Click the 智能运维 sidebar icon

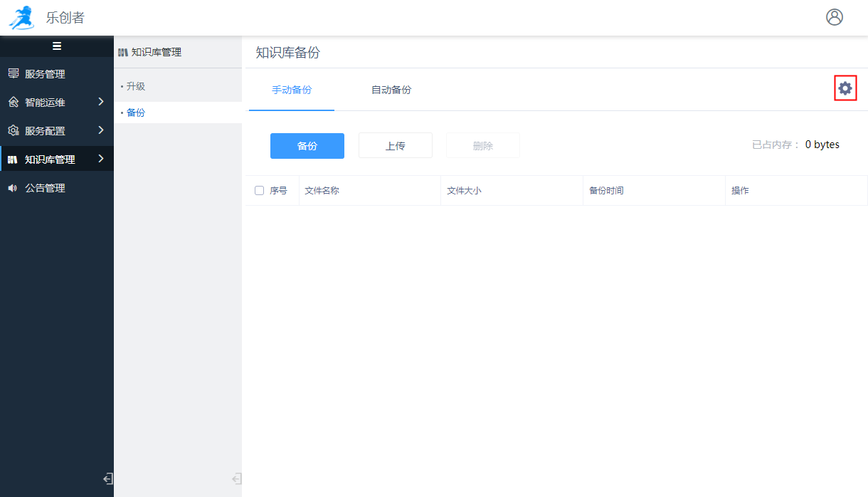pyautogui.click(x=13, y=102)
